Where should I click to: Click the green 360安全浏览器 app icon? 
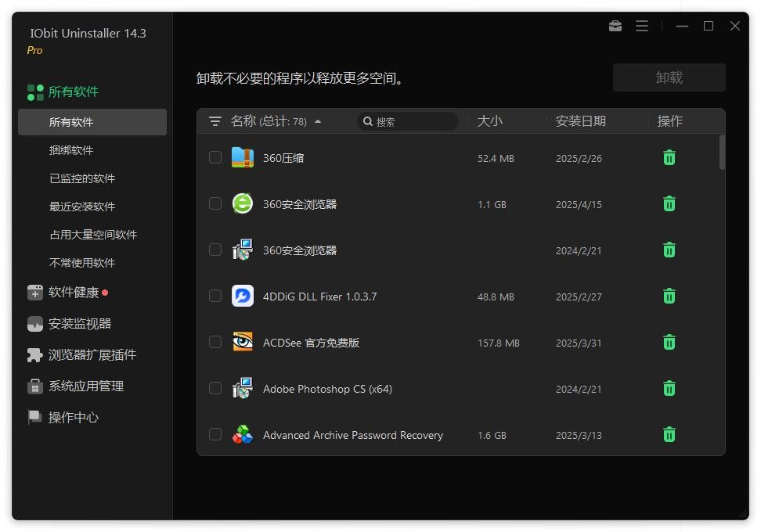tap(242, 203)
